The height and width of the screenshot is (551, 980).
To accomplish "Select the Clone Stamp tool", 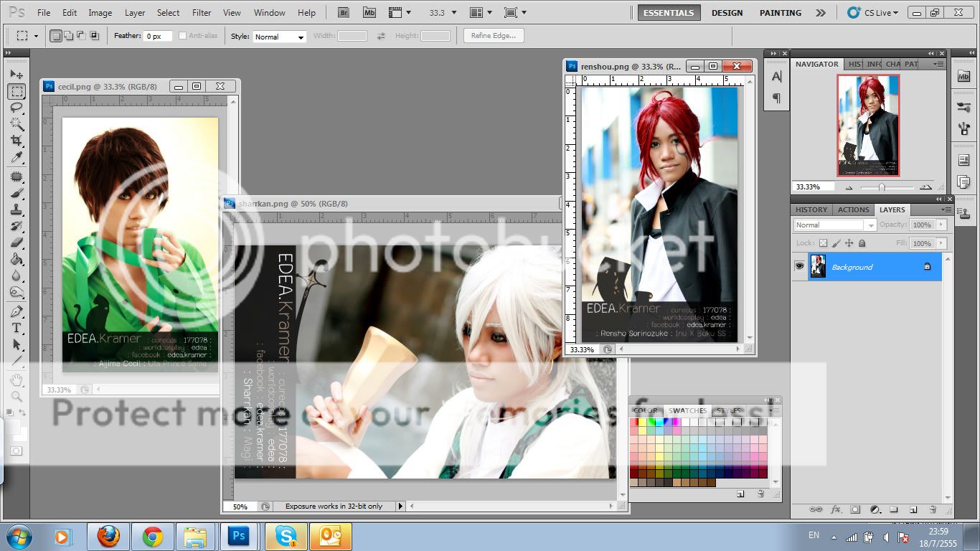I will click(x=17, y=209).
